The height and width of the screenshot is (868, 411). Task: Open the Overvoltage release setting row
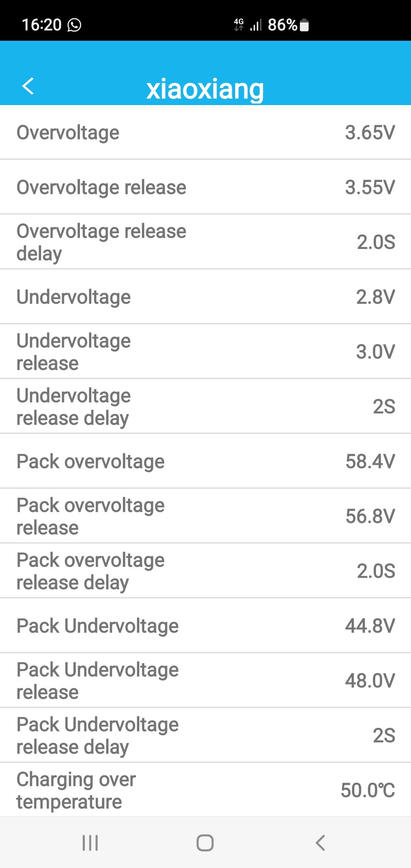pyautogui.click(x=205, y=187)
